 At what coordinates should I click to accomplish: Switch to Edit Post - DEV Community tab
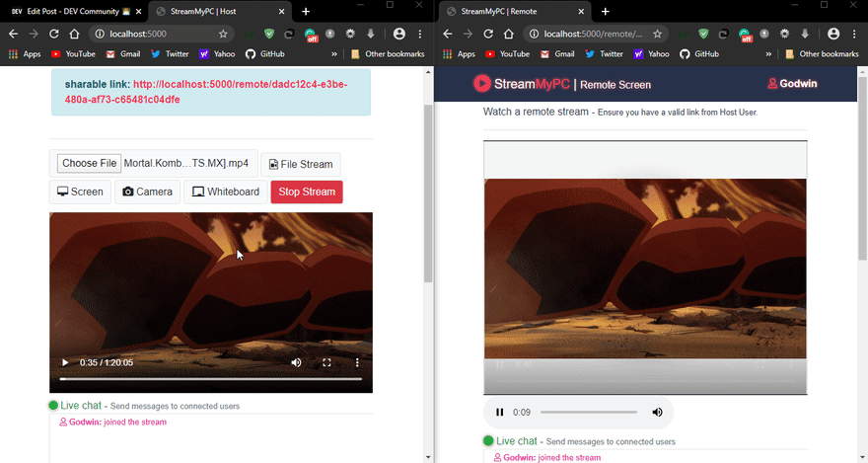click(73, 11)
